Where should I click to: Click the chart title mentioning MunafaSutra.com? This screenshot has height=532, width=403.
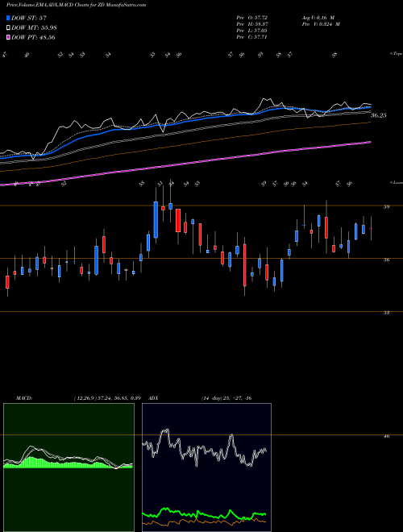(x=77, y=6)
